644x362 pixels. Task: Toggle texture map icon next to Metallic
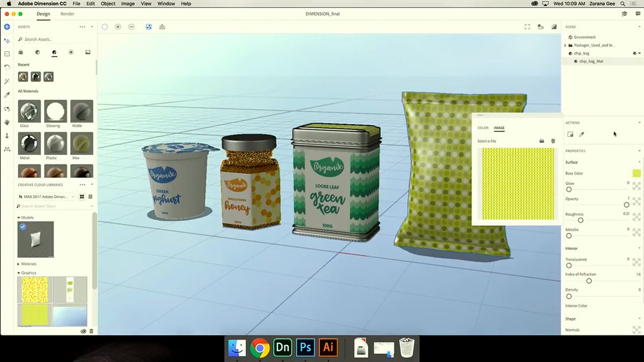[x=636, y=232]
